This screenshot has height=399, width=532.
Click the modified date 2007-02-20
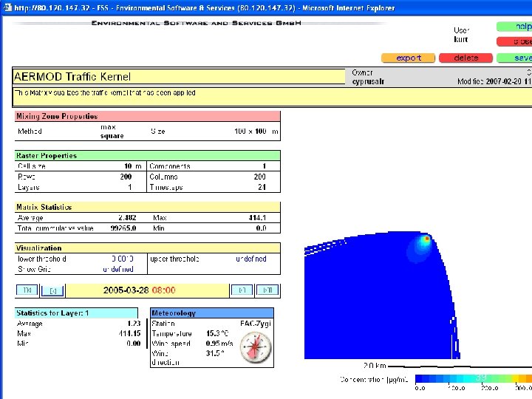point(503,81)
